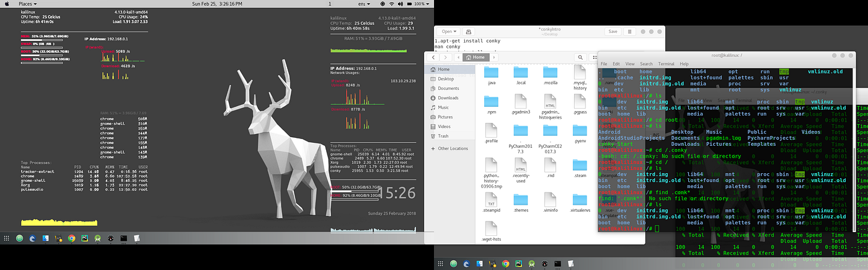Click the Wi-Fi icon in top bar
868x270 pixels.
391,4
